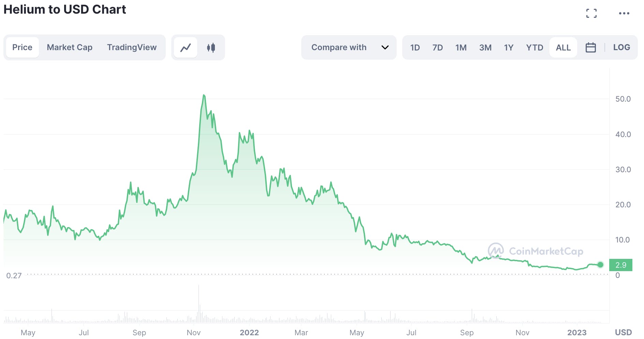
Task: Open the three-dot more options menu
Action: (624, 13)
